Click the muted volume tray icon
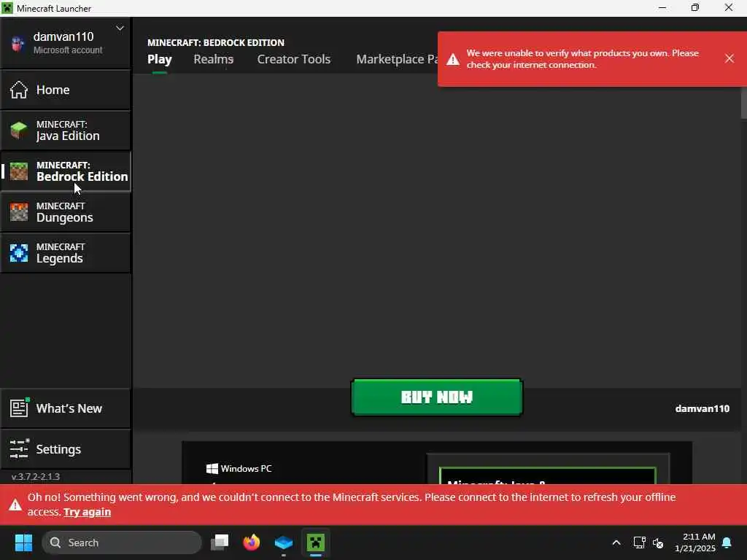Viewport: 747px width, 560px height. click(658, 542)
